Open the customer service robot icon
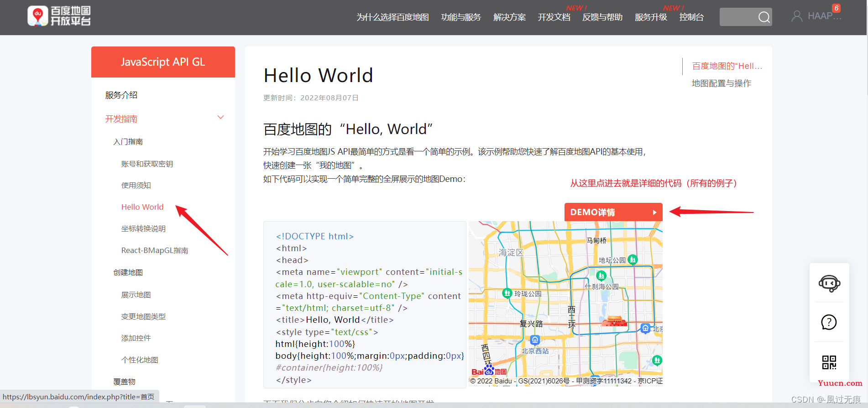Viewport: 868px width, 408px height. click(829, 283)
